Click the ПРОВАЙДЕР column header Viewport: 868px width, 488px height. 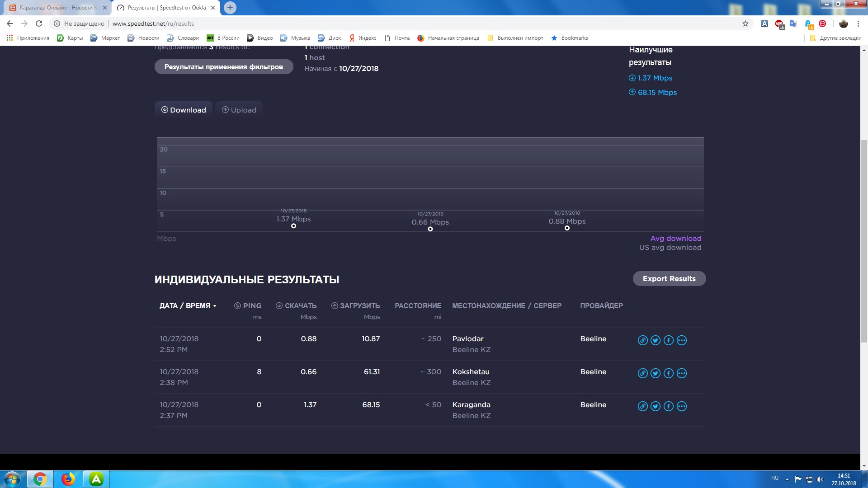tap(601, 306)
